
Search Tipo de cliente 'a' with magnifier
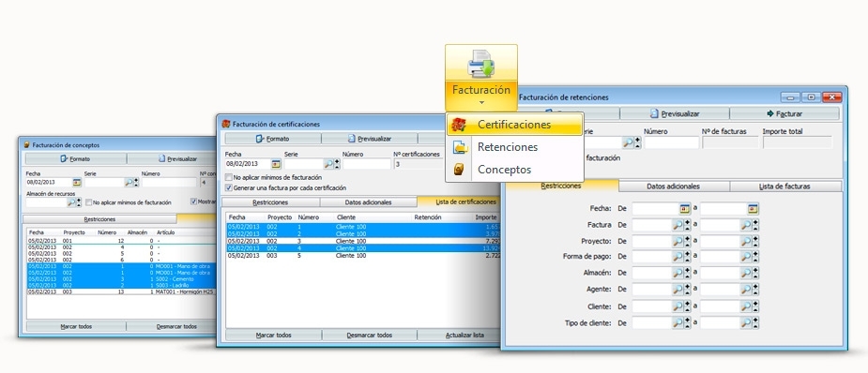[746, 322]
